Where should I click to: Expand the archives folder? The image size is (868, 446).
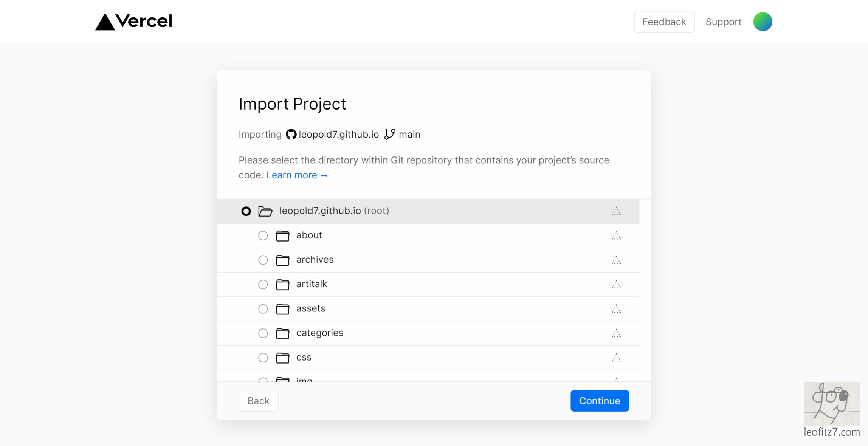(282, 260)
